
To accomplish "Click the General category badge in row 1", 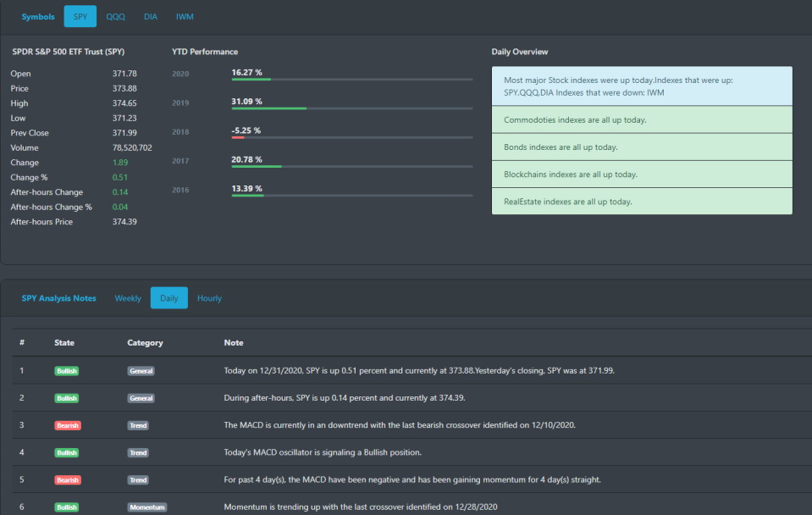I will pyautogui.click(x=141, y=371).
